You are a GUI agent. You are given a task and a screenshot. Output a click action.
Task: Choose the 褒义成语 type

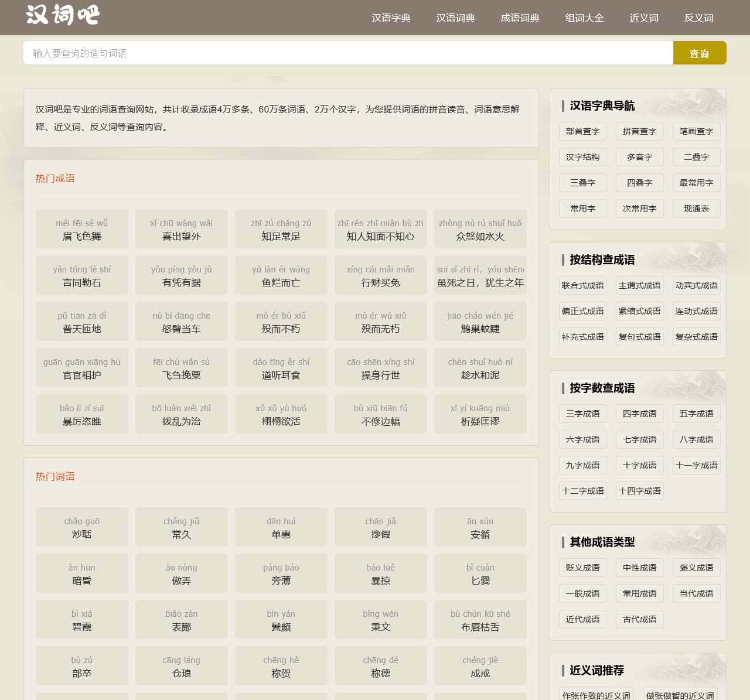pyautogui.click(x=696, y=568)
